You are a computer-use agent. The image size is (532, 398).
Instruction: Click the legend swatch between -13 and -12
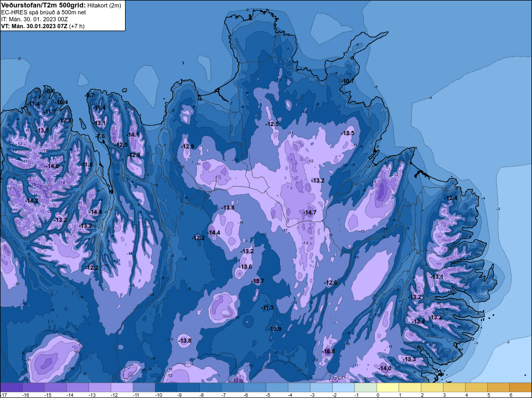100,387
